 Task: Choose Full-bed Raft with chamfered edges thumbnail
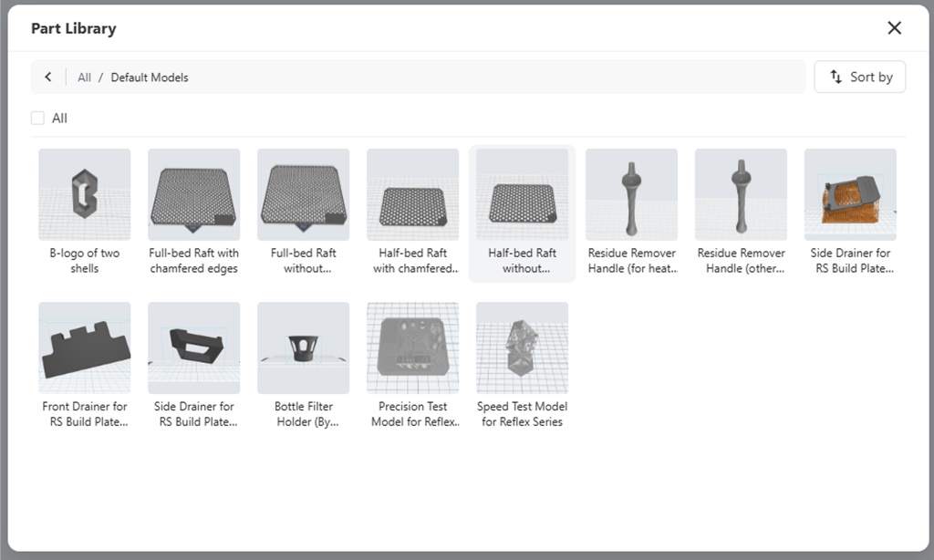tap(193, 194)
